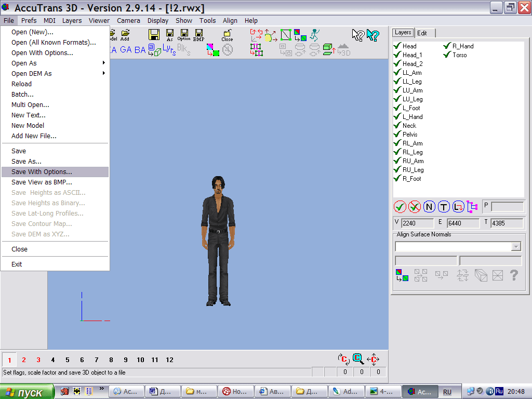Click the large floppy-disk Save icon

154,35
